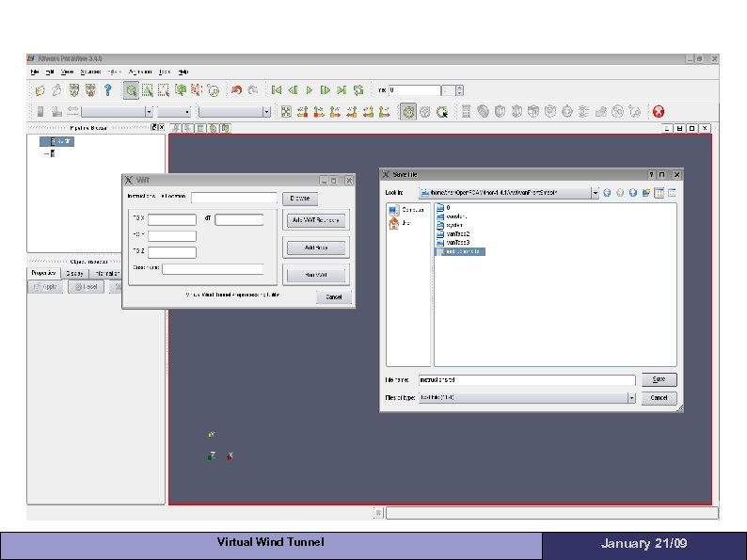Switch to the Properties tab
Image resolution: width=747 pixels, height=560 pixels.
tap(44, 273)
